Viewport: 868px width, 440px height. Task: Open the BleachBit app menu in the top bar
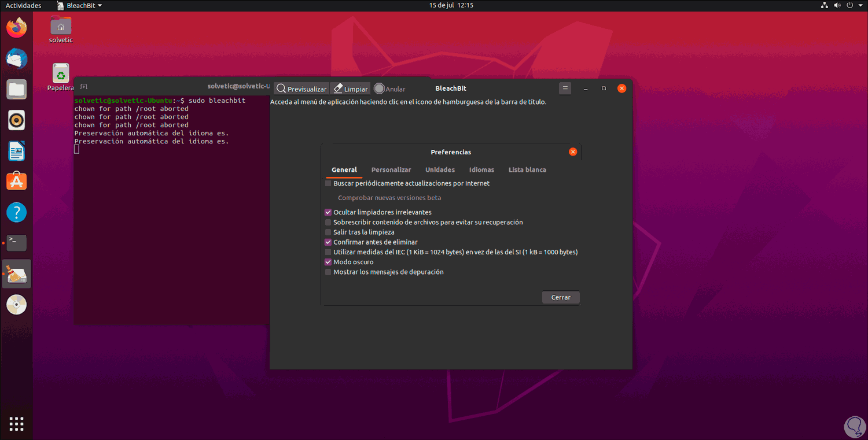tap(79, 5)
